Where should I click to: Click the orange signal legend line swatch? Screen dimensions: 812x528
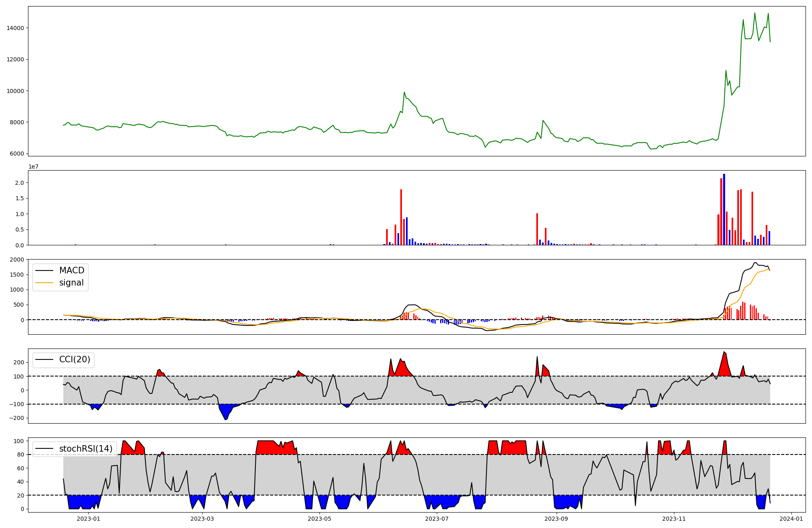click(x=44, y=283)
